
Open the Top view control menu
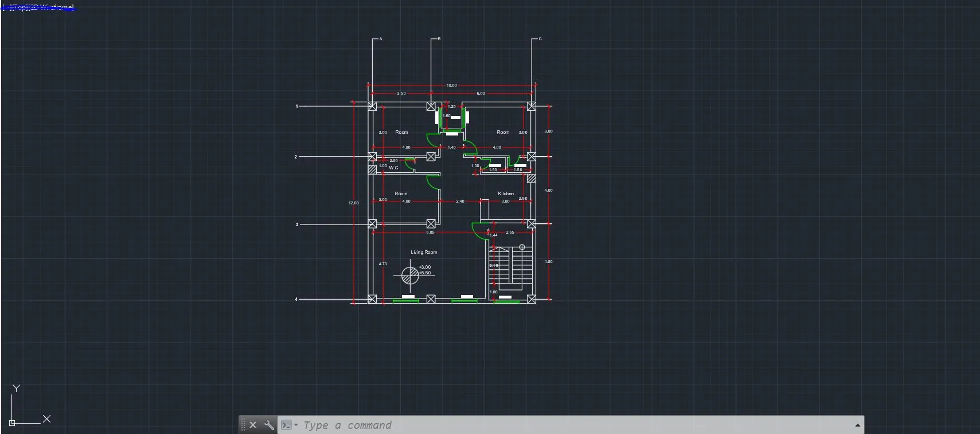(21, 7)
